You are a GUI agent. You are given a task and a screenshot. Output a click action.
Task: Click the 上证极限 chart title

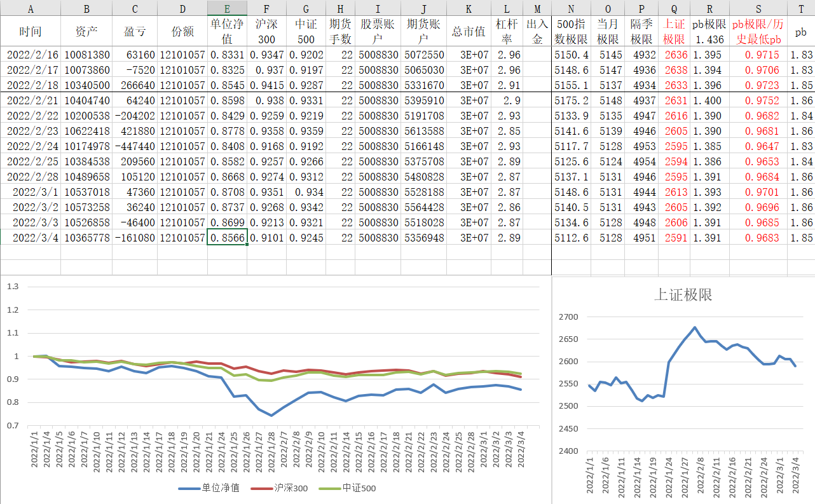click(x=683, y=295)
